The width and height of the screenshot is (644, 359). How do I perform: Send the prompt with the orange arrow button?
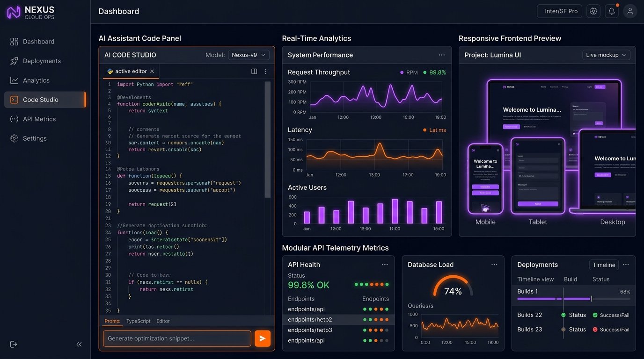(263, 338)
